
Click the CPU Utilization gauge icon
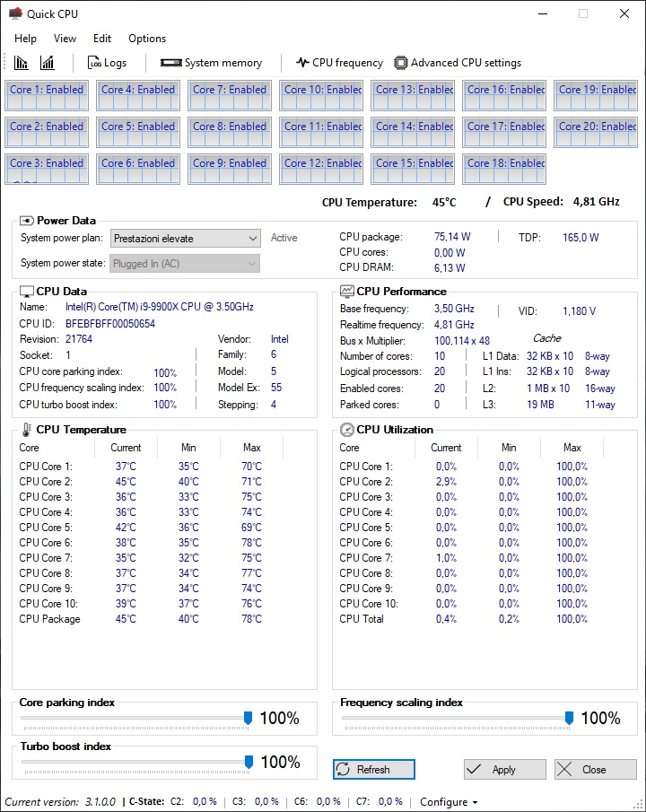(x=347, y=430)
